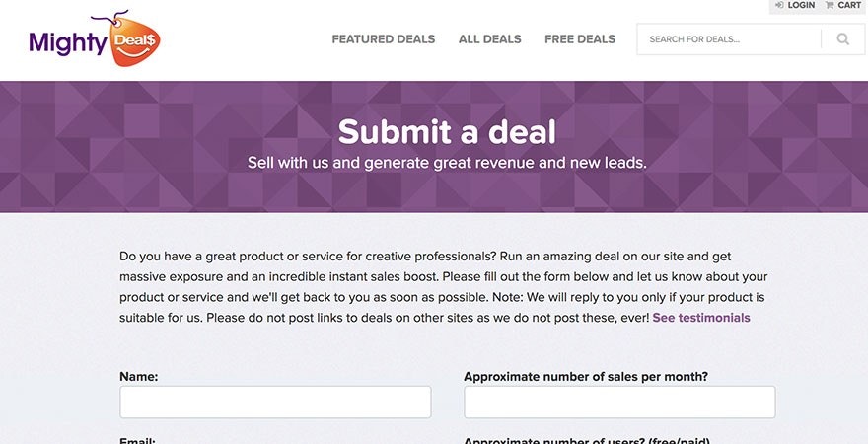Click the intro paragraph about creative professionals
868x444 pixels.
pyautogui.click(x=434, y=286)
